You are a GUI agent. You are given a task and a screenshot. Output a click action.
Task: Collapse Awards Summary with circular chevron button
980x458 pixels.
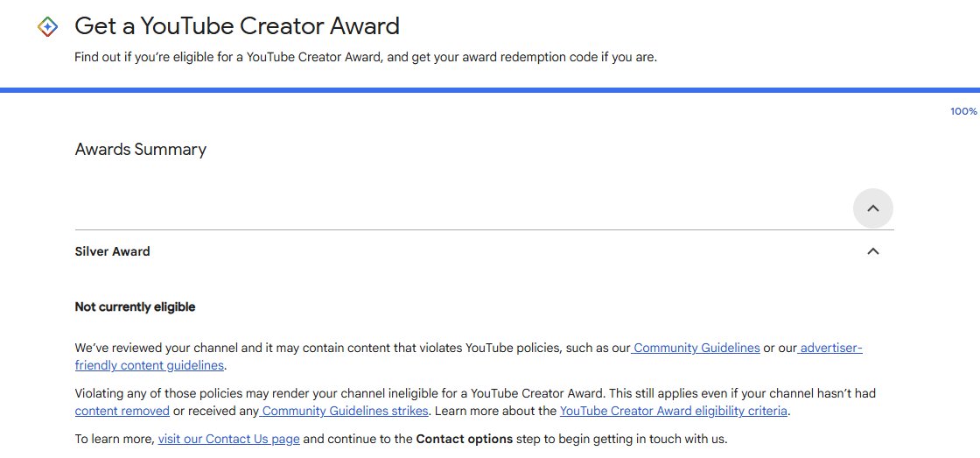click(x=872, y=208)
